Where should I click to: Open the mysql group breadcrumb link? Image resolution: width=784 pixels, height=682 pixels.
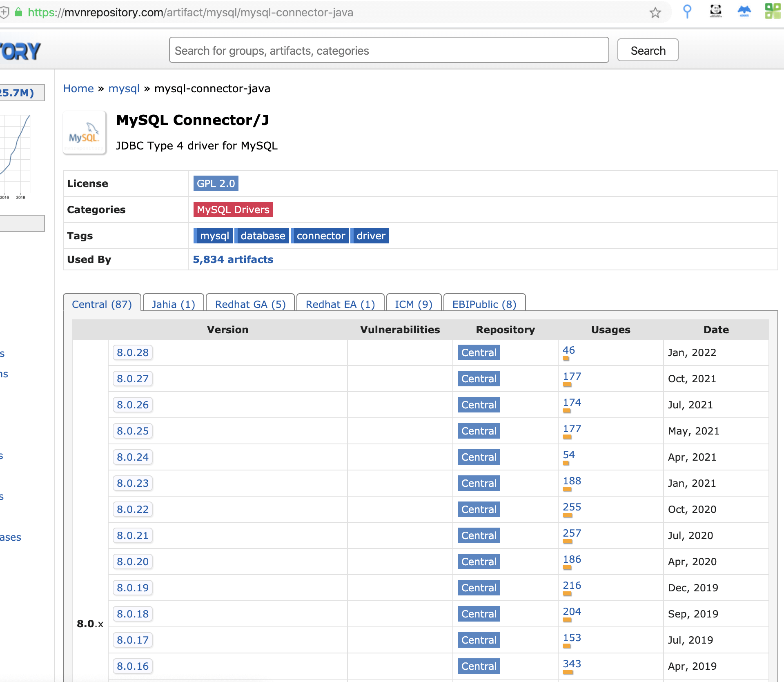tap(124, 89)
